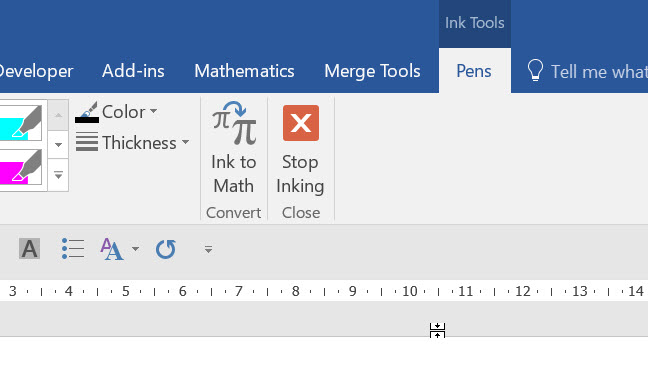The image size is (648, 371).
Task: Switch to the Mathematics tab
Action: 244,71
